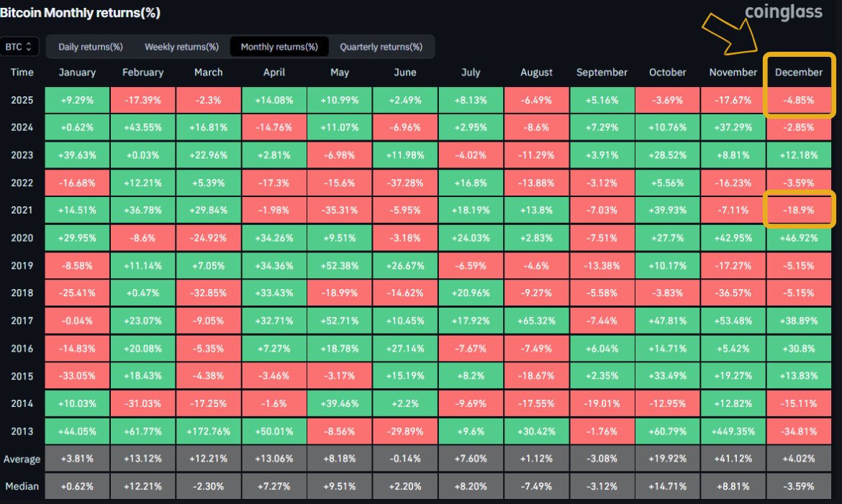Click 2021 May cell -35.31%

tap(340, 210)
